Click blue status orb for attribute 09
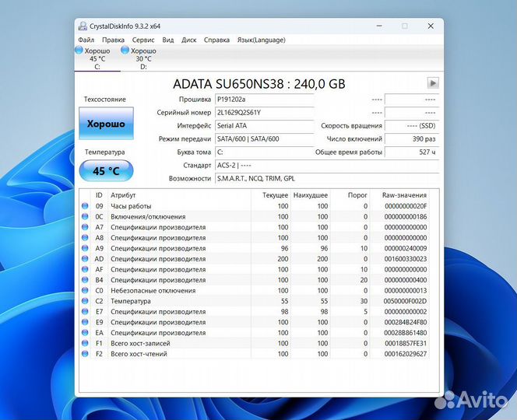517x420 pixels. pos(85,206)
